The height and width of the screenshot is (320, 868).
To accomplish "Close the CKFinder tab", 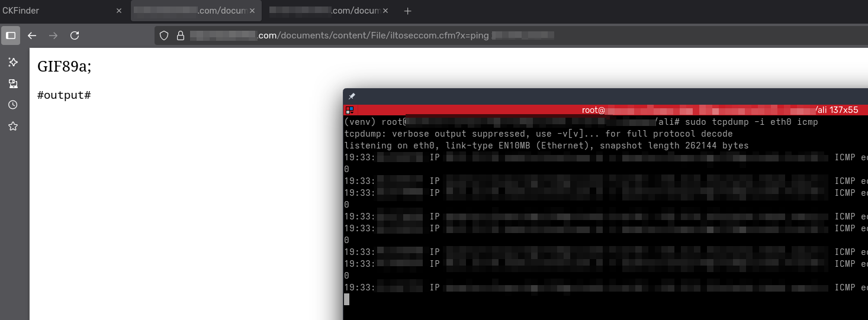I will (x=118, y=11).
